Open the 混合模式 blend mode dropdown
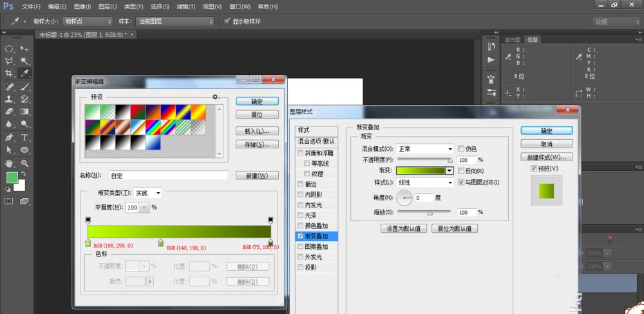 (x=424, y=149)
